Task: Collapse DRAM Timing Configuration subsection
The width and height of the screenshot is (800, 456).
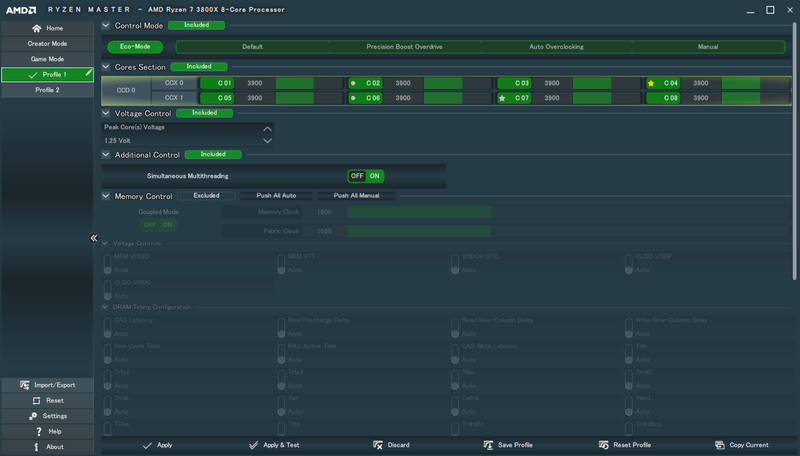Action: coord(105,307)
